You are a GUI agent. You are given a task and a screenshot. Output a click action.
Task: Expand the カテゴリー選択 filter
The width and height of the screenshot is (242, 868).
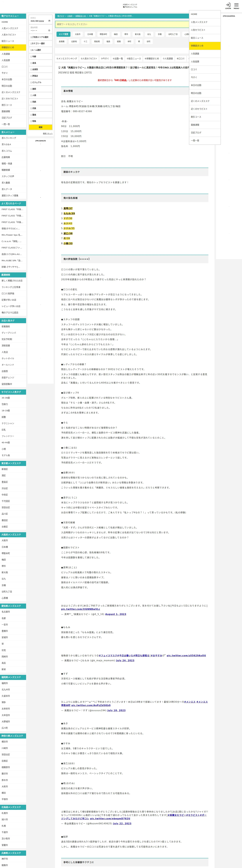click(x=40, y=43)
